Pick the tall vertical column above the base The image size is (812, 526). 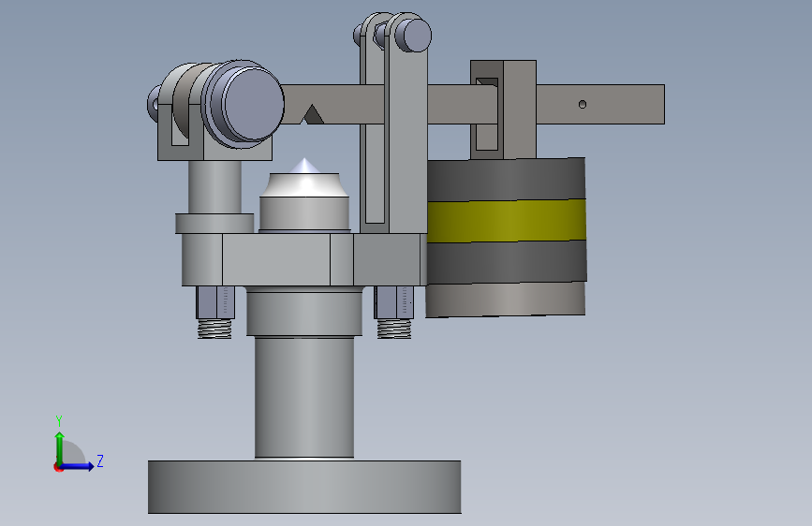[304, 397]
